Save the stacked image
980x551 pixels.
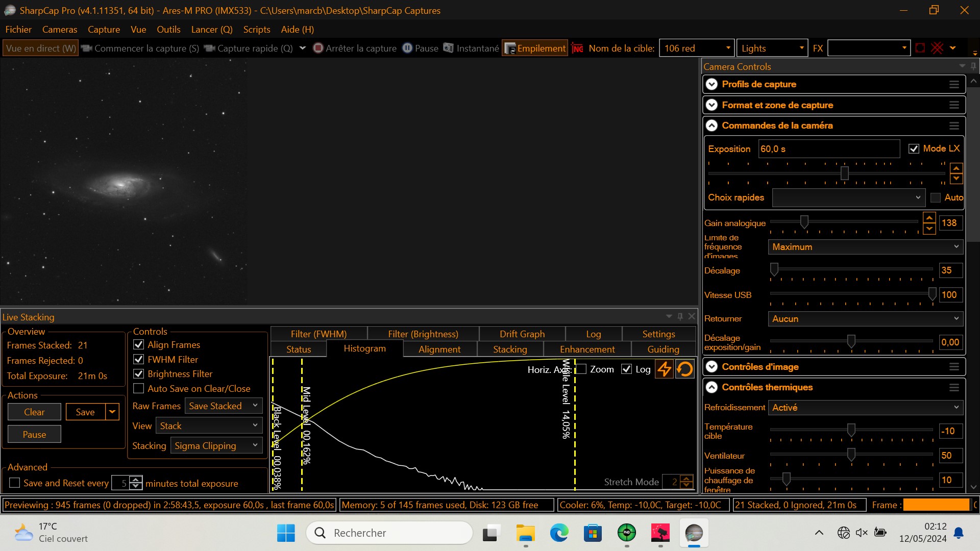[x=85, y=411]
